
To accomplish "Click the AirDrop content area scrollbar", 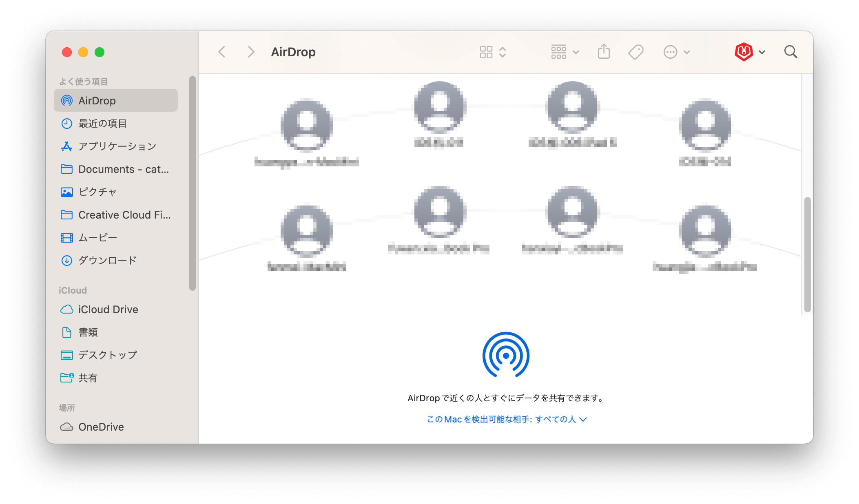I will click(x=807, y=255).
